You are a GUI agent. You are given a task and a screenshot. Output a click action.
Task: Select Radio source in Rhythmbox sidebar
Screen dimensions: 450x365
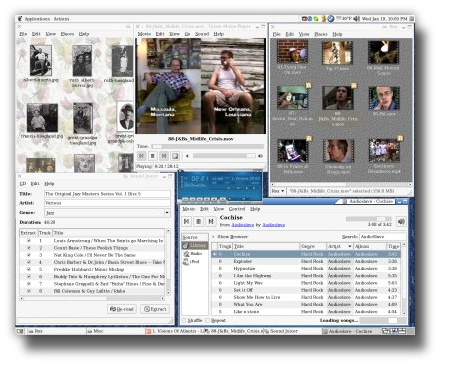(195, 254)
